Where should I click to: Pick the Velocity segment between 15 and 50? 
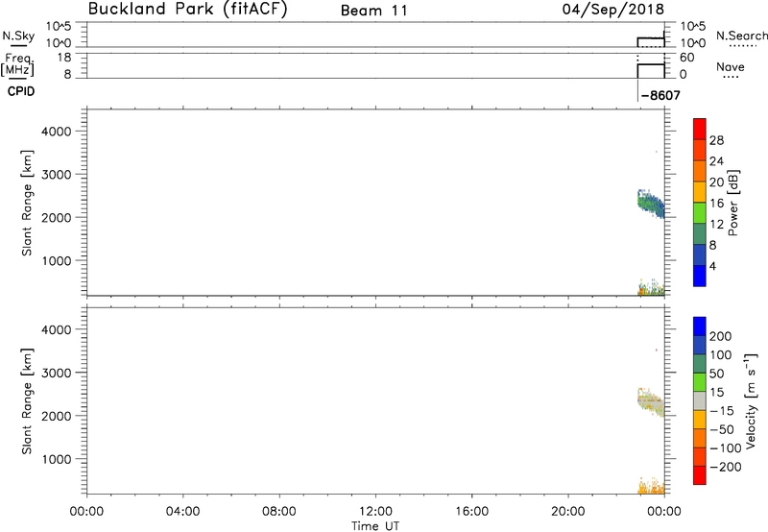click(x=700, y=382)
